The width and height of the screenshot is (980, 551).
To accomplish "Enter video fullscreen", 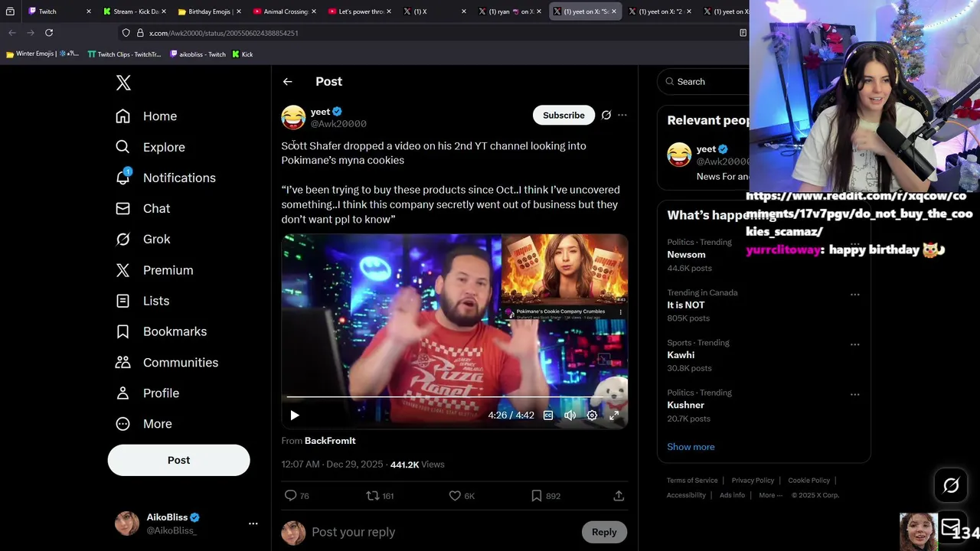I will 614,415.
